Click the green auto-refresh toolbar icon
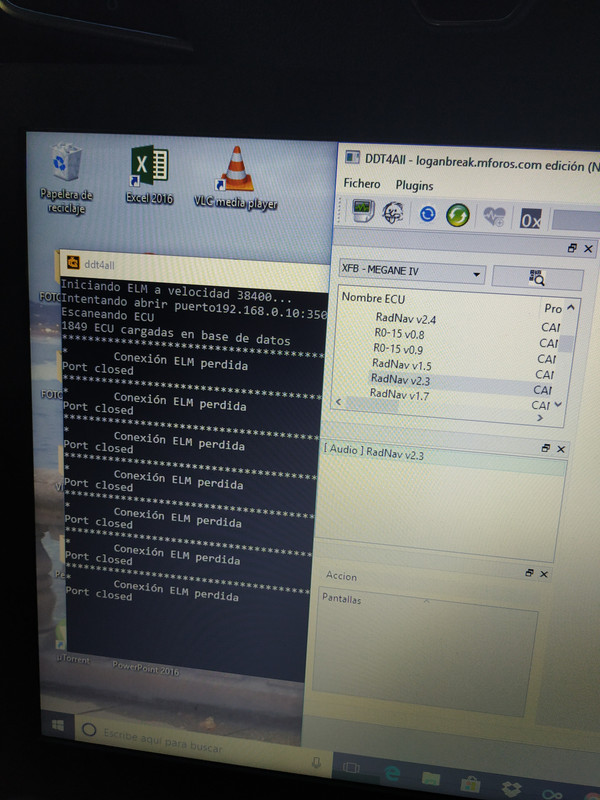The image size is (600, 800). pyautogui.click(x=458, y=215)
